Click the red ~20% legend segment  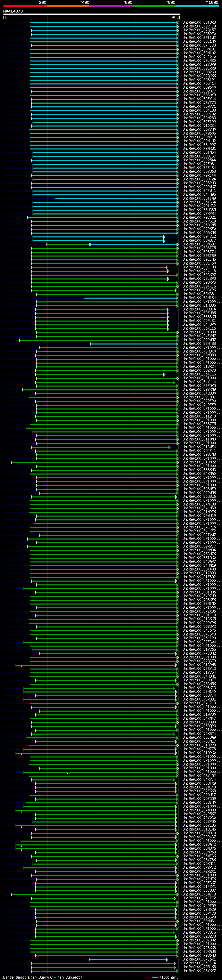(25, 6)
